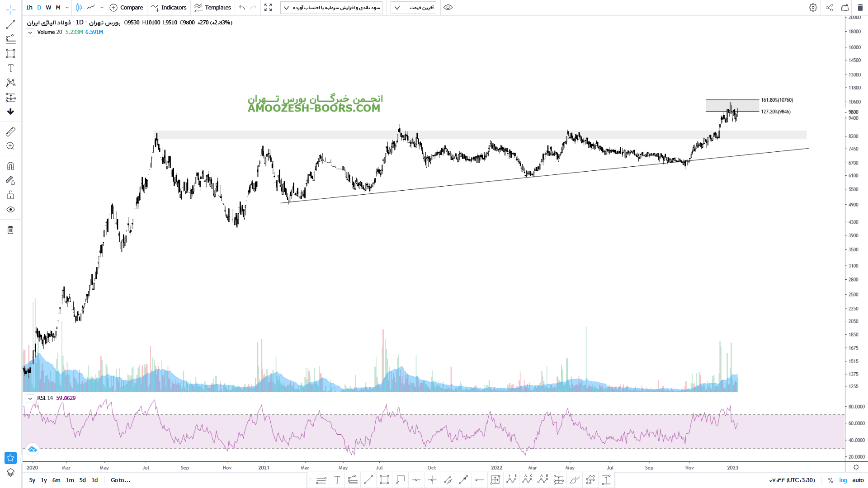Select the trend line drawing tool
The image size is (868, 488).
10,24
